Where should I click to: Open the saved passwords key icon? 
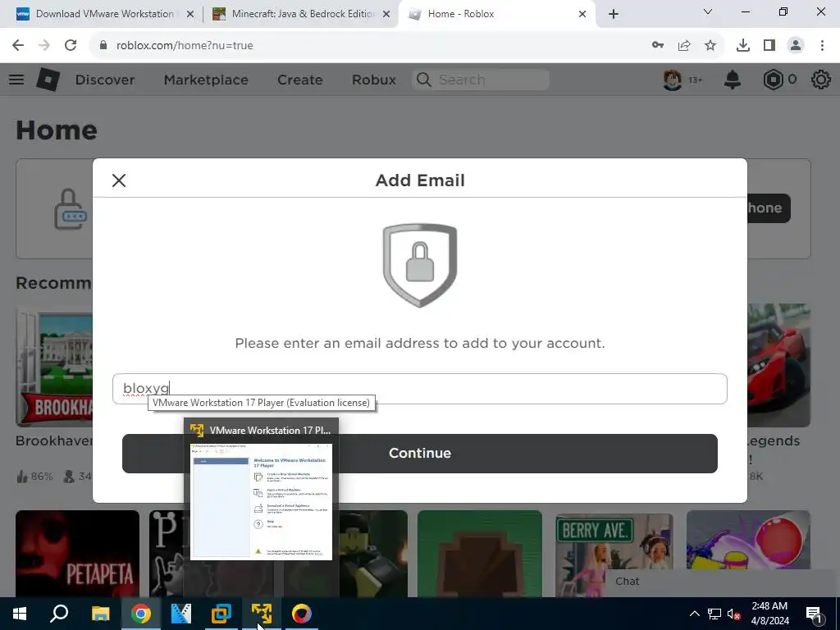point(658,46)
